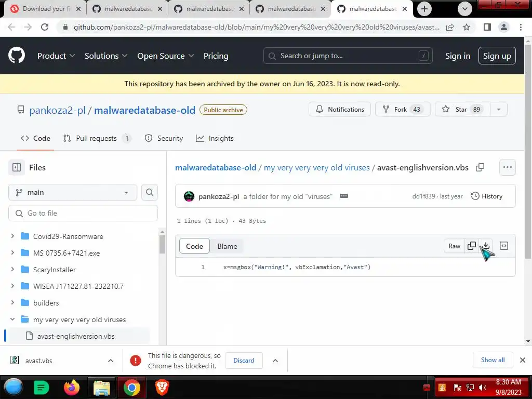This screenshot has width=532, height=399.
Task: Go back to previous page
Action: pyautogui.click(x=11, y=27)
